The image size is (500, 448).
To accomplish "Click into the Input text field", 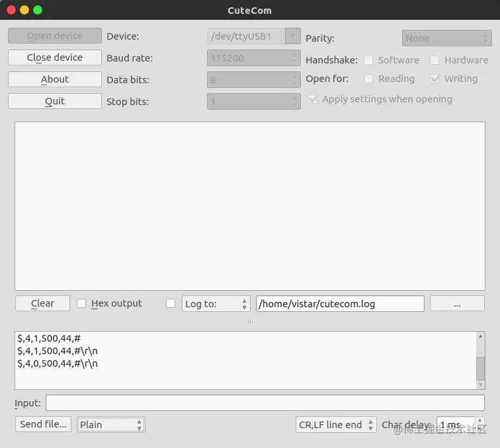I will (x=265, y=403).
